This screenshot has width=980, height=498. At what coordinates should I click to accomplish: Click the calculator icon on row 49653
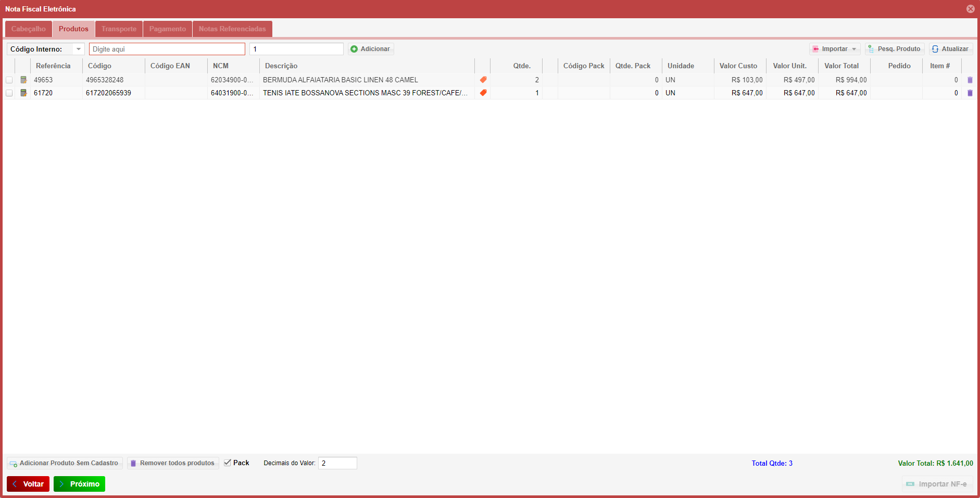(23, 80)
